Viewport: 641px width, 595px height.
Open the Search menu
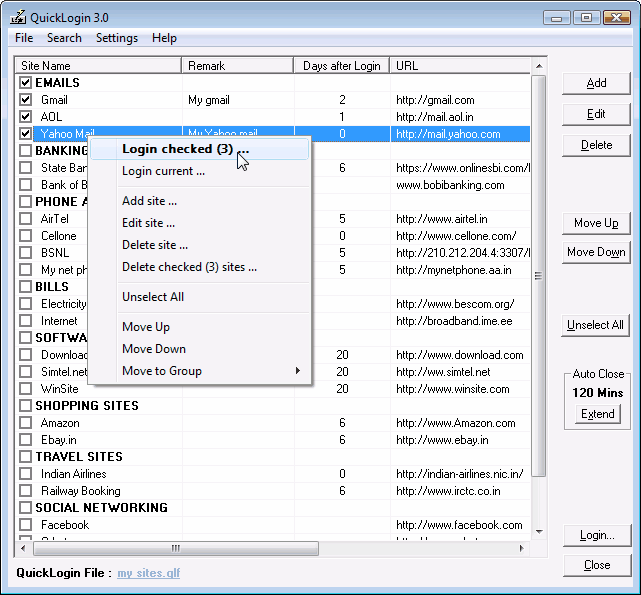click(x=64, y=38)
